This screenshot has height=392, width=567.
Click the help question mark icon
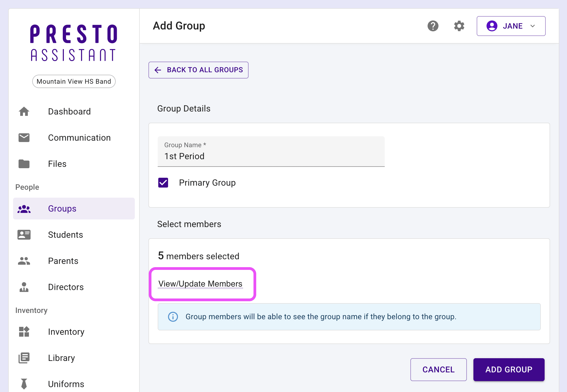pos(433,26)
